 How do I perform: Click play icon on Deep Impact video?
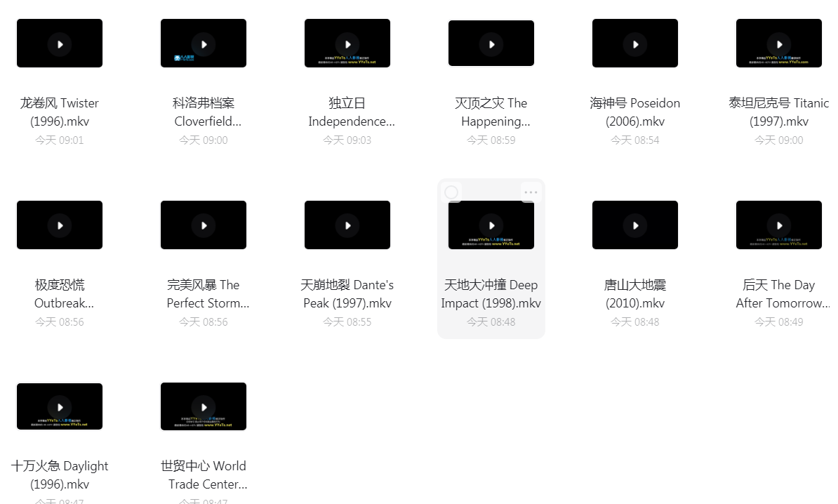[x=491, y=225]
